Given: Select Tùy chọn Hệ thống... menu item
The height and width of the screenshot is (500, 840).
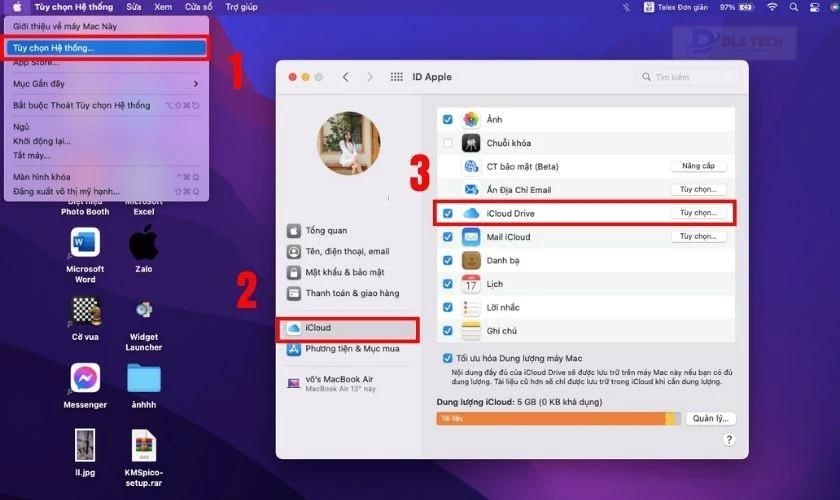Looking at the screenshot, I should pos(106,48).
